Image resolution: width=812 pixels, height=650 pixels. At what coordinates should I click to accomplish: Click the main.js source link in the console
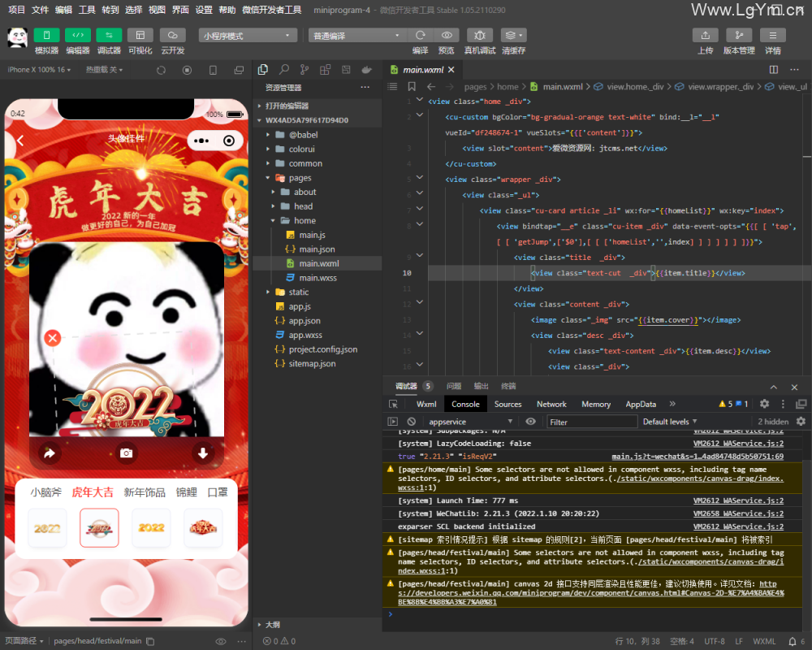(x=698, y=457)
